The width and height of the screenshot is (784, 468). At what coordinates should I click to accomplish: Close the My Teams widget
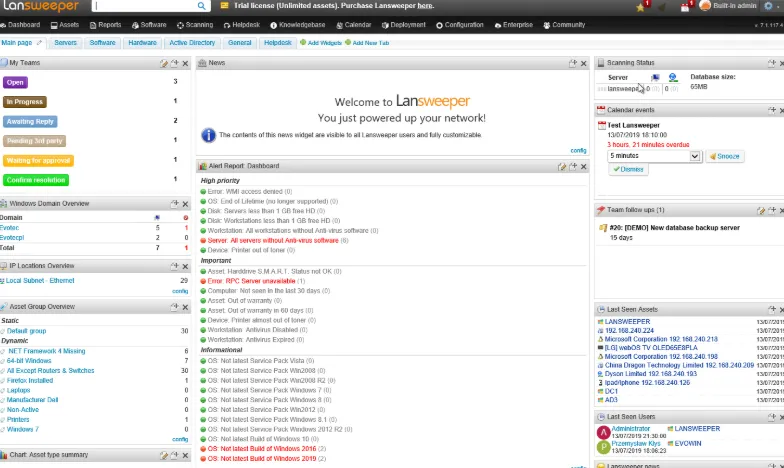click(186, 64)
